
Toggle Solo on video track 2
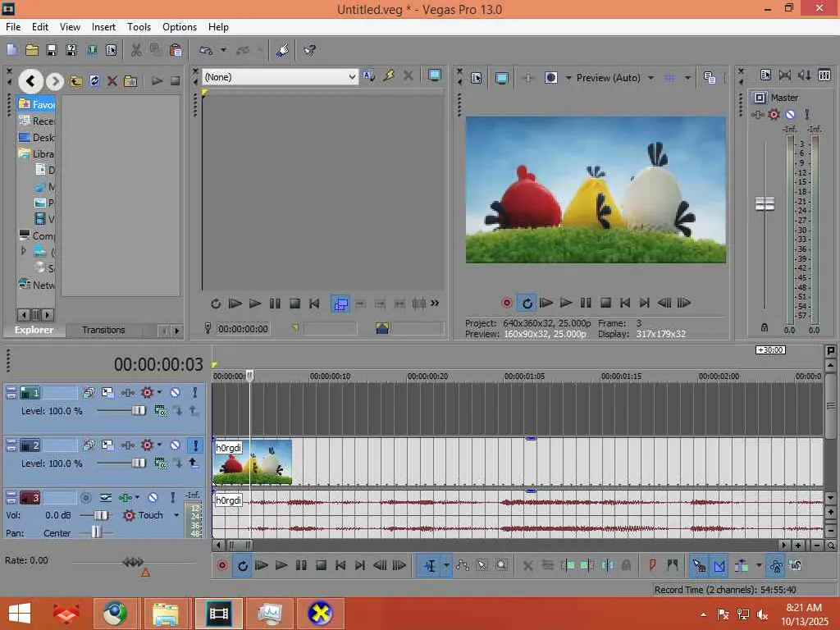[x=195, y=445]
